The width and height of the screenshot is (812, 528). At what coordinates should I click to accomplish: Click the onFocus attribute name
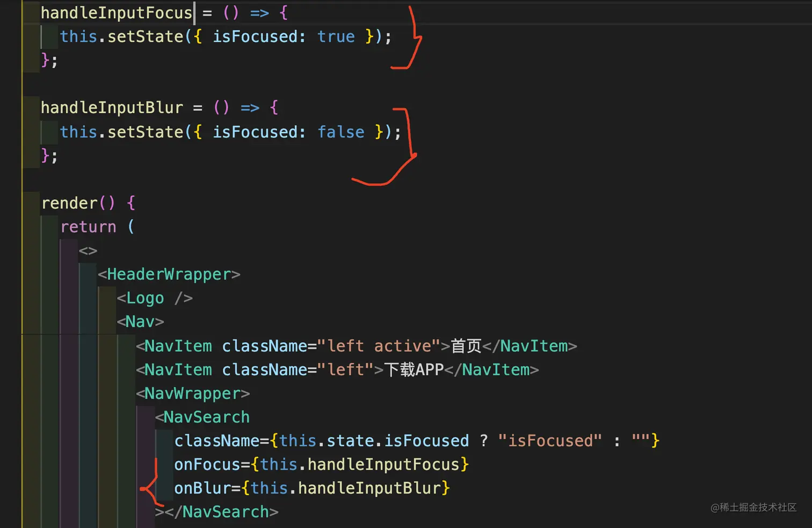[x=207, y=464]
